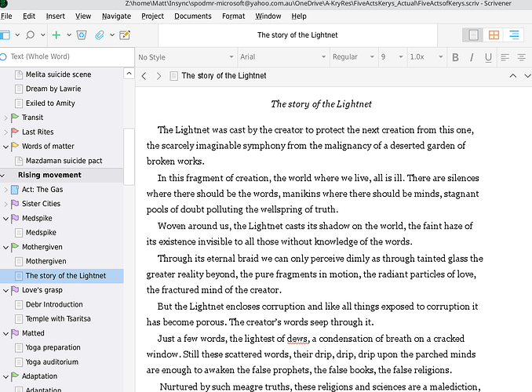Screen dimensions: 532x392
Task: Click the Adaptation folder green flag icon
Action: pos(15,376)
